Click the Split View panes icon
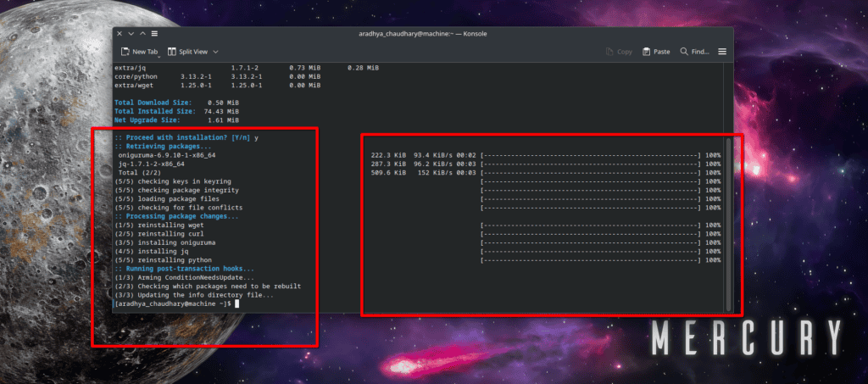The height and width of the screenshot is (384, 868). click(x=171, y=52)
